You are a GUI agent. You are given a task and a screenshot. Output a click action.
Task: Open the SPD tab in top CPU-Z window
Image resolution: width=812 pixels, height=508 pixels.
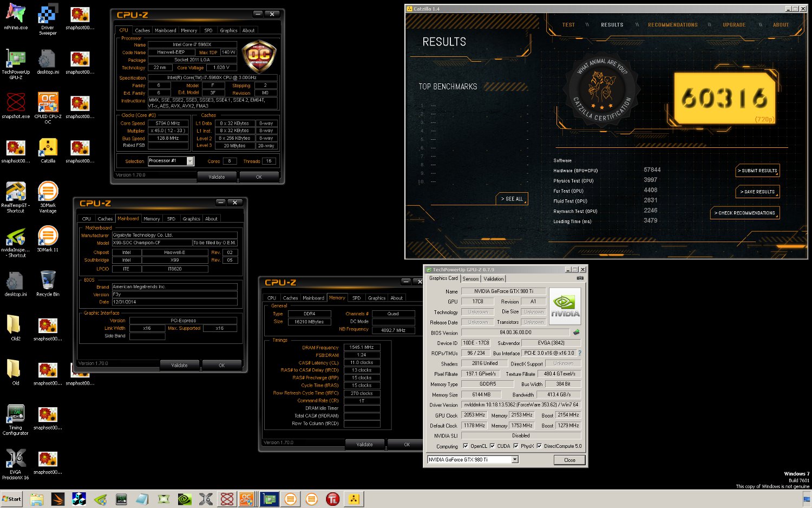(x=208, y=30)
